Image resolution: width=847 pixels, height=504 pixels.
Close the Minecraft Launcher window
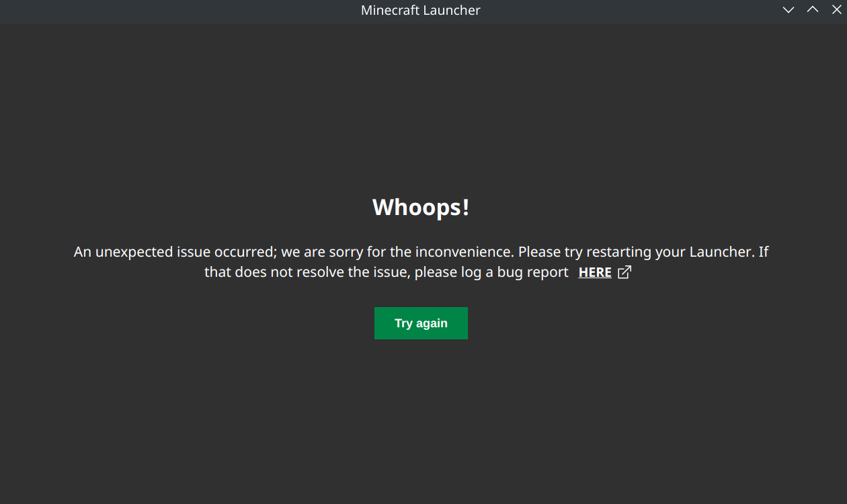coord(837,9)
